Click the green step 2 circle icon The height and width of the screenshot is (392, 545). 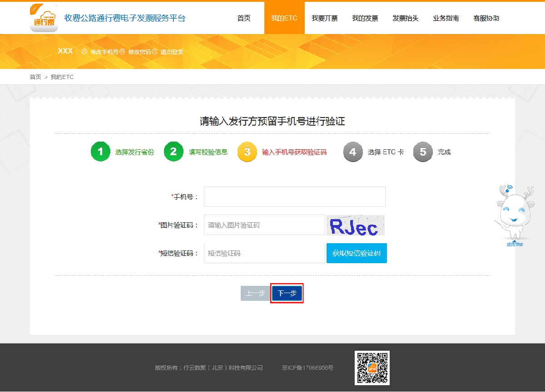pos(173,152)
